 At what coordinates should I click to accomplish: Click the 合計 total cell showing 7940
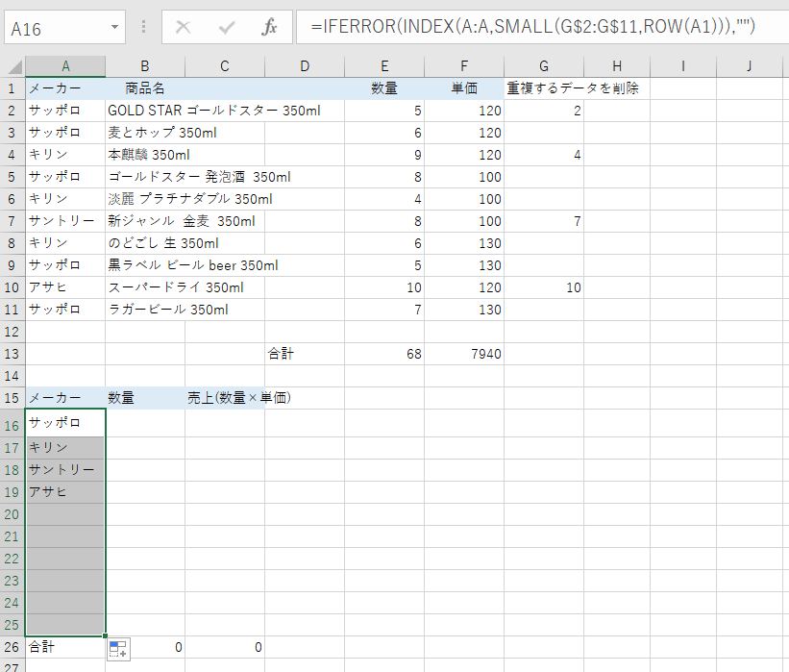[464, 354]
